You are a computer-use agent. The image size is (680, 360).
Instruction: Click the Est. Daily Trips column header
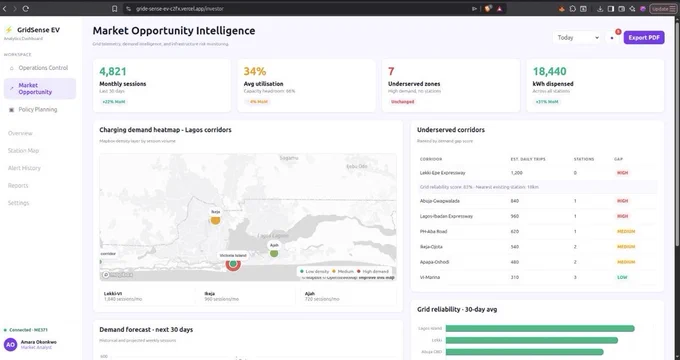(x=527, y=159)
